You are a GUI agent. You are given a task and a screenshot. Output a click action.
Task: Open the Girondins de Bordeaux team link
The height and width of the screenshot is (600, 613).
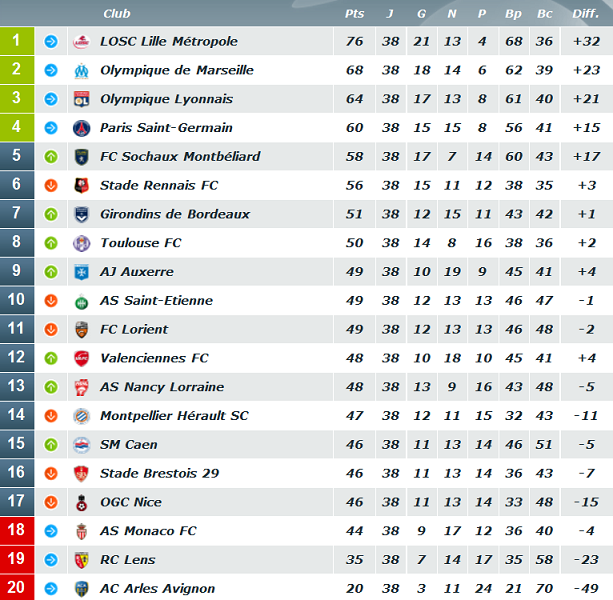175,214
